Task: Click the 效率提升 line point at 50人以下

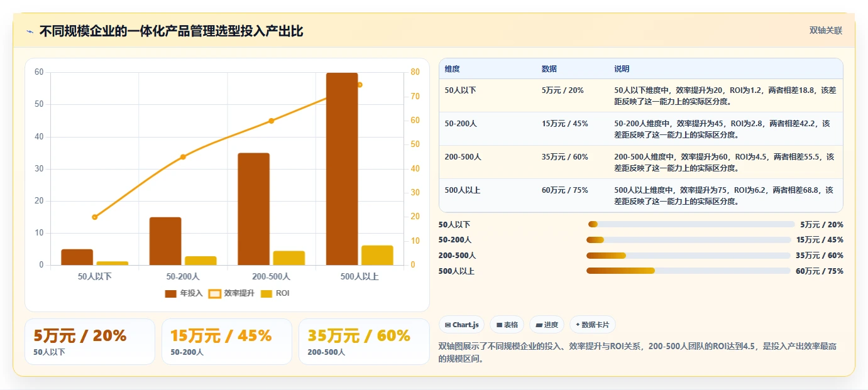Action: (95, 217)
